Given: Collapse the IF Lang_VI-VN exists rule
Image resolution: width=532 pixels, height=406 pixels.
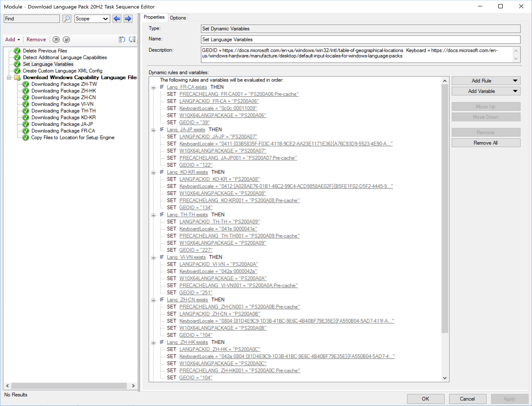Looking at the screenshot, I should coord(153,258).
